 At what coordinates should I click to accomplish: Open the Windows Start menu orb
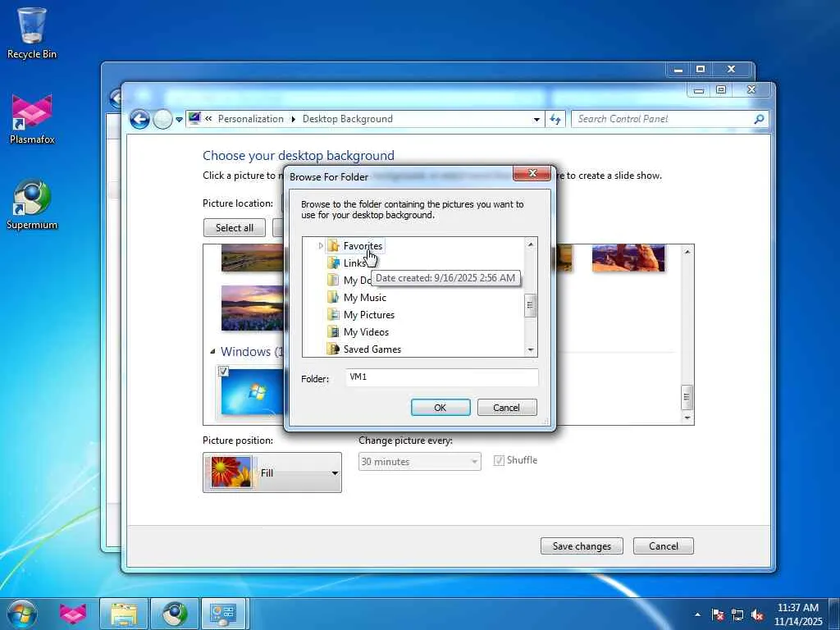point(22,614)
